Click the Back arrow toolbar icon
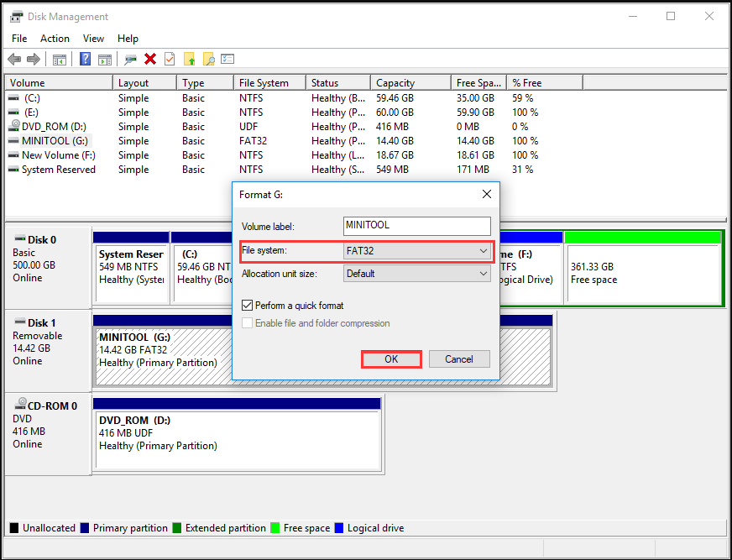 click(14, 60)
